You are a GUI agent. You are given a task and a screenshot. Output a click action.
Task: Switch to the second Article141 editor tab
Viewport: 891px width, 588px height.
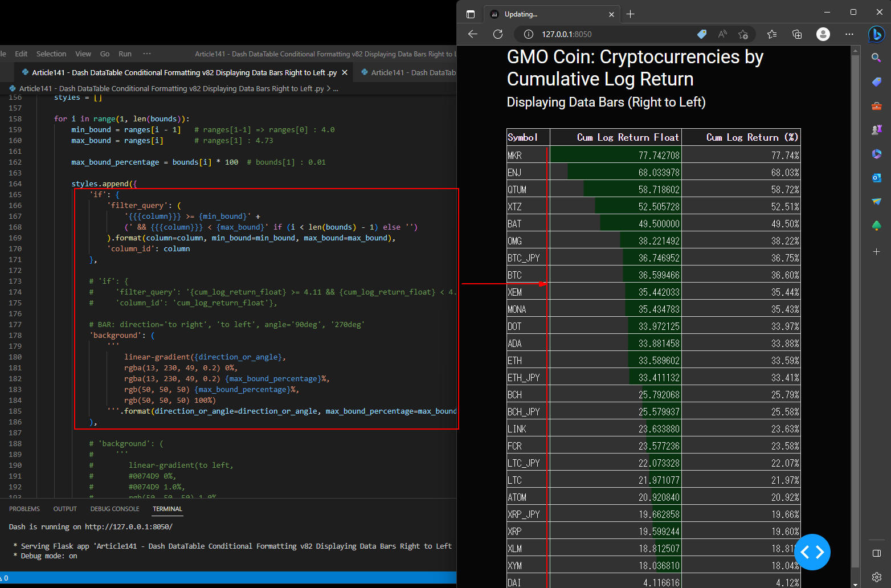pyautogui.click(x=407, y=72)
